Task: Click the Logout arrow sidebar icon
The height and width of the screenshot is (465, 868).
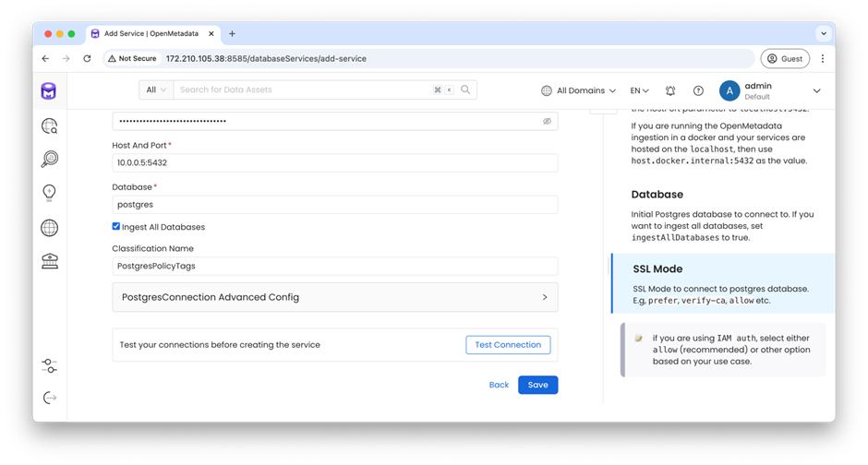Action: (49, 398)
